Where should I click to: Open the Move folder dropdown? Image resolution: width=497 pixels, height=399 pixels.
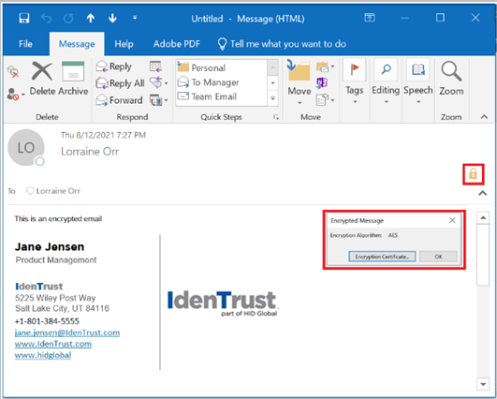pyautogui.click(x=299, y=82)
